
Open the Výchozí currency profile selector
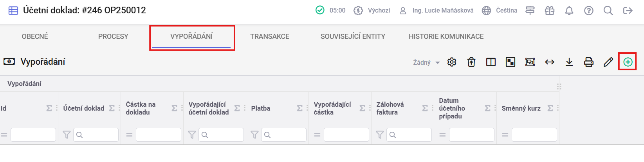pyautogui.click(x=372, y=11)
